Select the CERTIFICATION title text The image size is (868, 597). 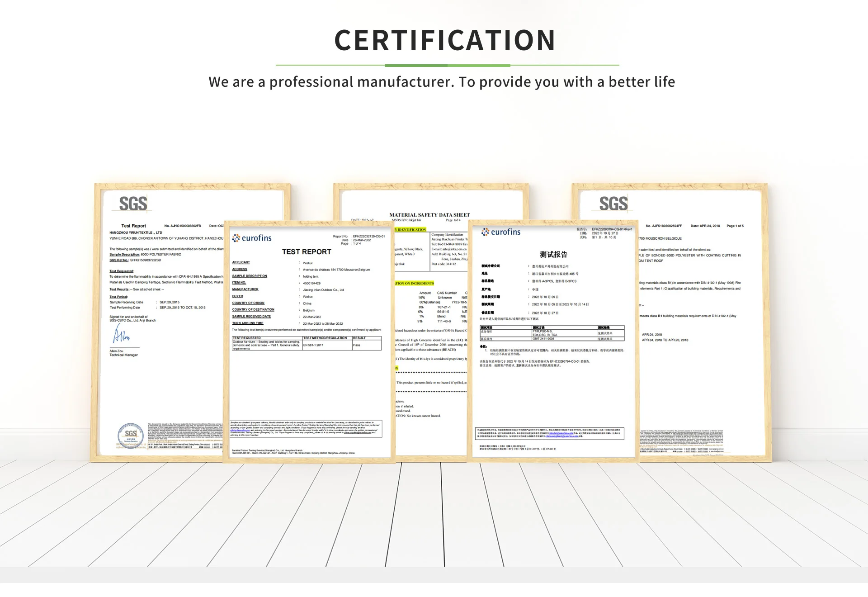[444, 40]
